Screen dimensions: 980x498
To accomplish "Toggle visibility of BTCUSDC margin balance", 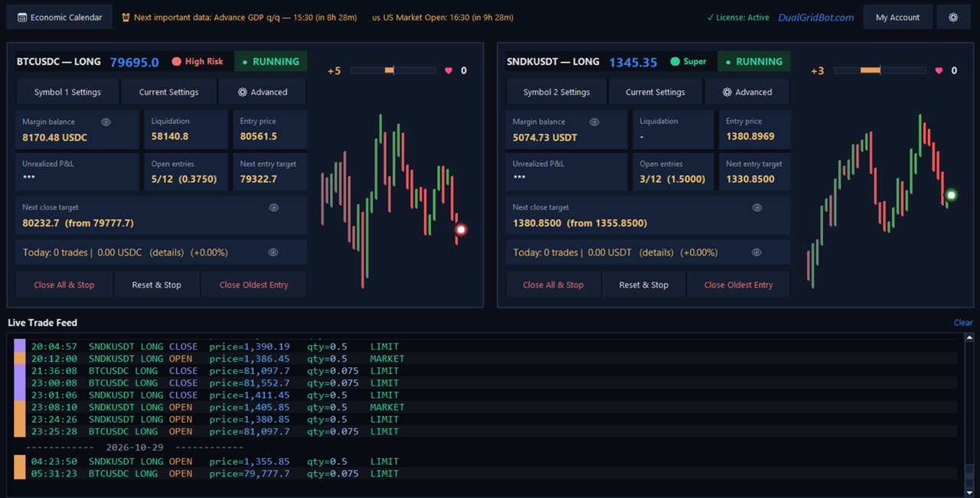I will (x=106, y=122).
